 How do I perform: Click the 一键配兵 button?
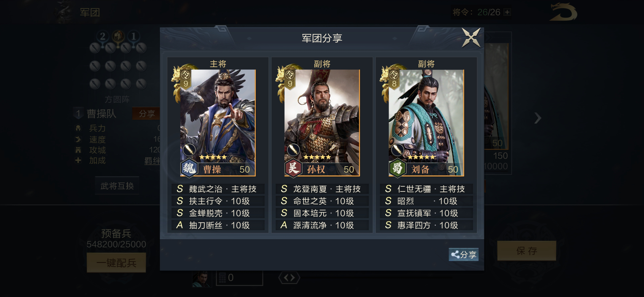pyautogui.click(x=116, y=263)
